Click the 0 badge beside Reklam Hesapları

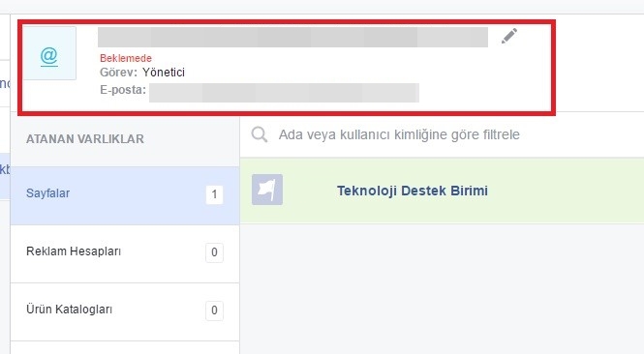(x=214, y=252)
